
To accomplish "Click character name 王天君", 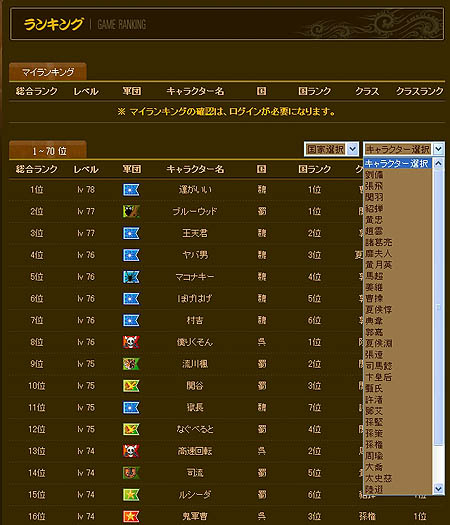I will coord(195,233).
